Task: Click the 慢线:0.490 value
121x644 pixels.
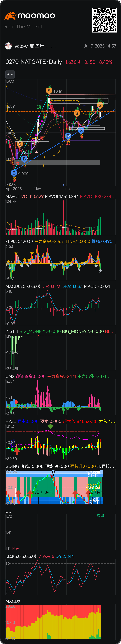Action: [x=102, y=241]
